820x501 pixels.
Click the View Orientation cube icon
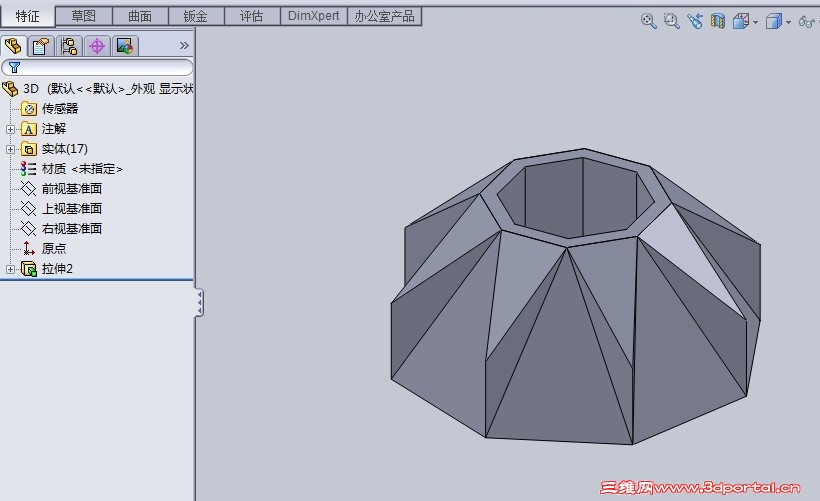tap(741, 21)
